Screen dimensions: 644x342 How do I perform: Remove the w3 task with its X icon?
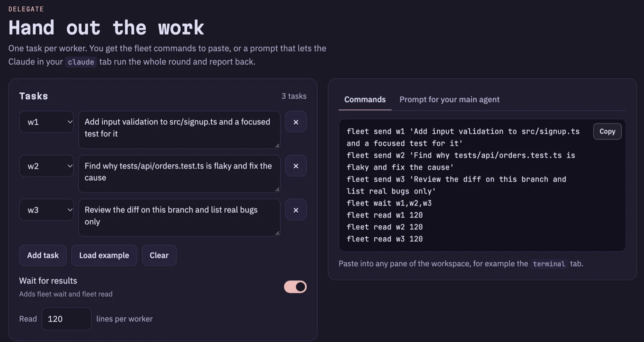pos(296,210)
